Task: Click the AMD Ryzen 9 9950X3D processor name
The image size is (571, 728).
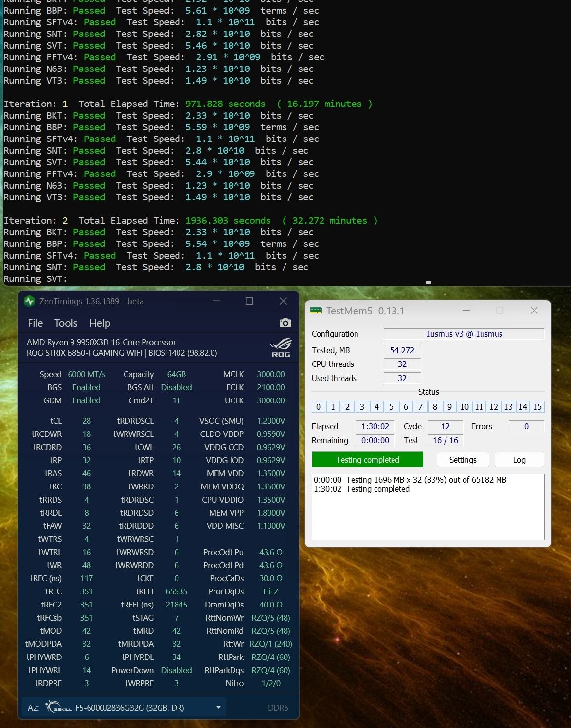Action: [101, 342]
